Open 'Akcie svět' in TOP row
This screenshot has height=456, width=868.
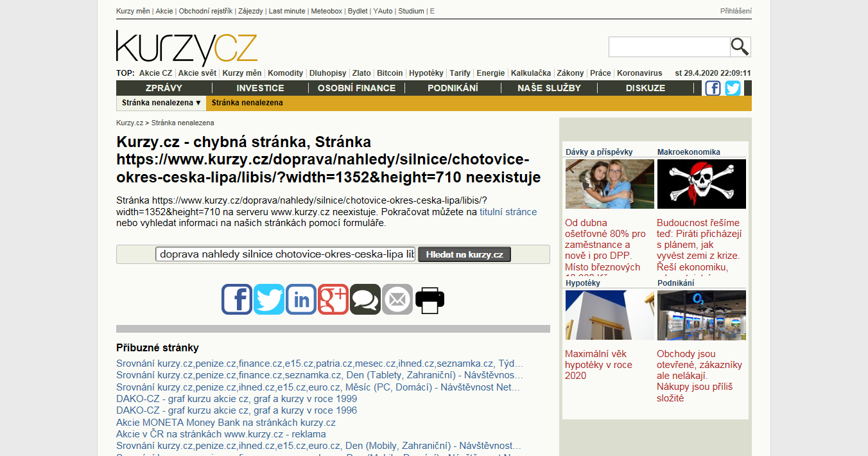coord(197,73)
